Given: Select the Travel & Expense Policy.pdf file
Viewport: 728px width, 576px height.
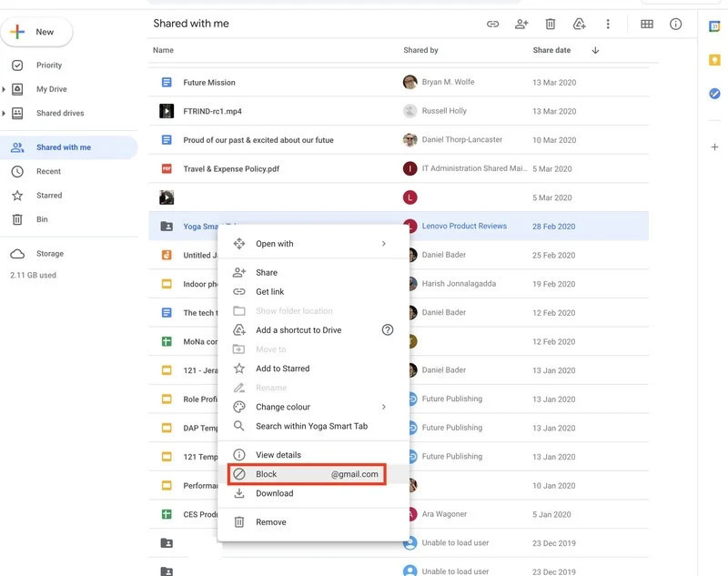Looking at the screenshot, I should pyautogui.click(x=231, y=169).
